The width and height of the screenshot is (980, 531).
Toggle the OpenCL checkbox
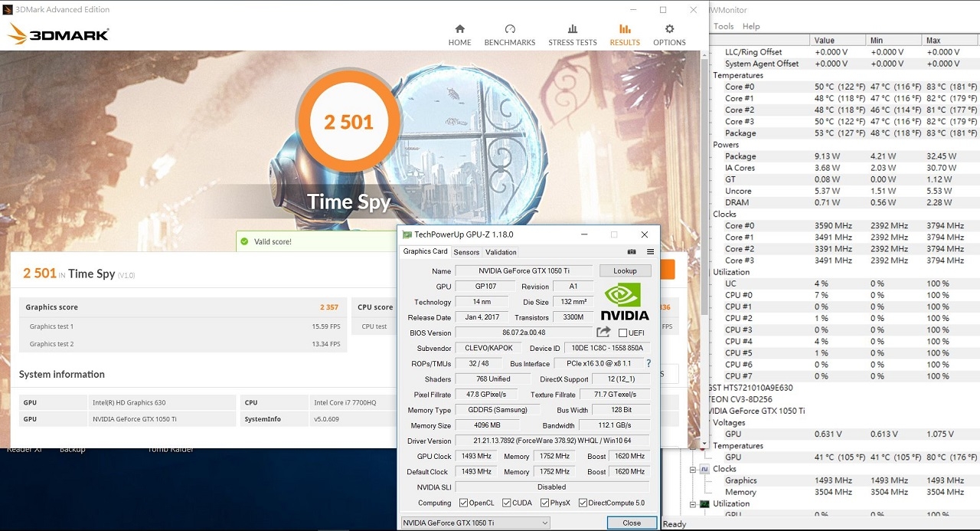coord(463,503)
